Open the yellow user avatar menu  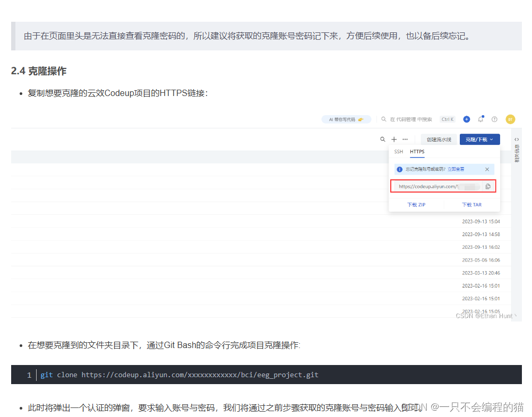(x=510, y=119)
